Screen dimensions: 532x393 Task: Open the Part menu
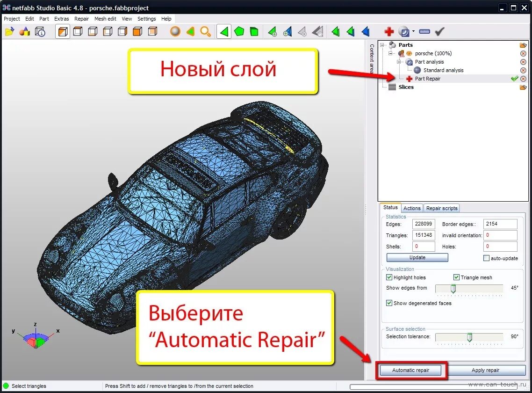[x=44, y=19]
